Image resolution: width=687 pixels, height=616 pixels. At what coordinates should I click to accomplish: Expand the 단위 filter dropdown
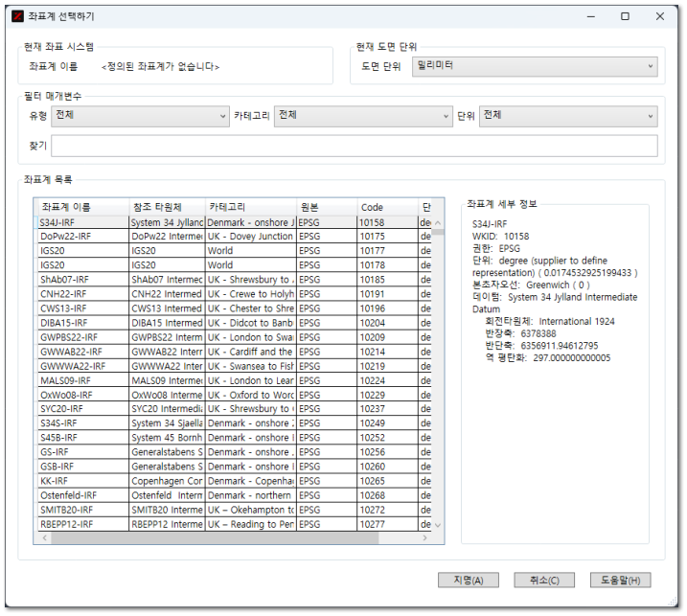pos(568,116)
